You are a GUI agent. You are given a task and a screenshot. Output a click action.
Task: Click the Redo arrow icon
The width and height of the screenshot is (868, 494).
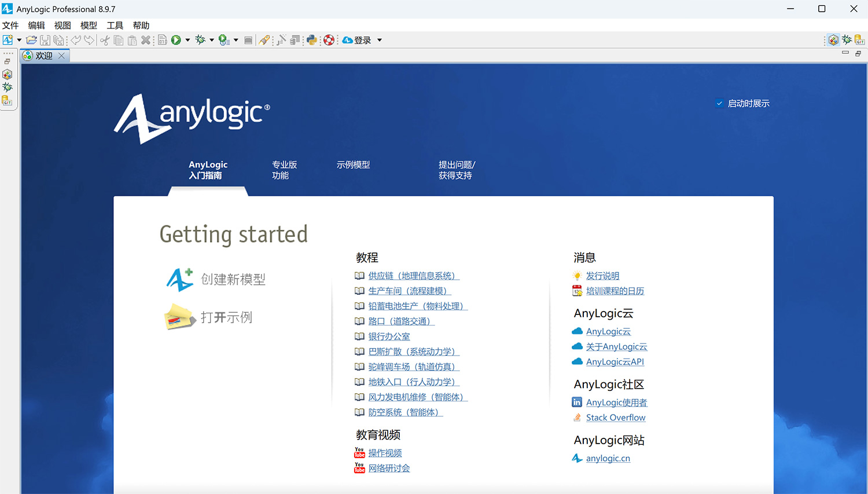89,40
